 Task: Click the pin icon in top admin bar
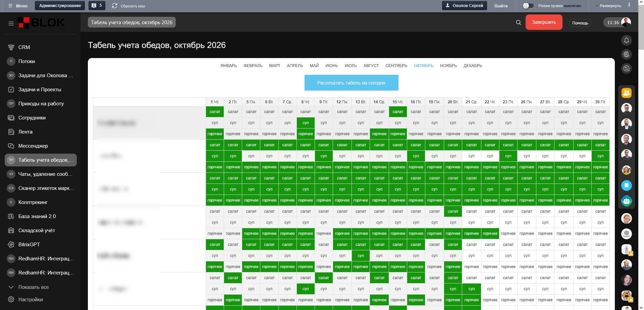[630, 5]
